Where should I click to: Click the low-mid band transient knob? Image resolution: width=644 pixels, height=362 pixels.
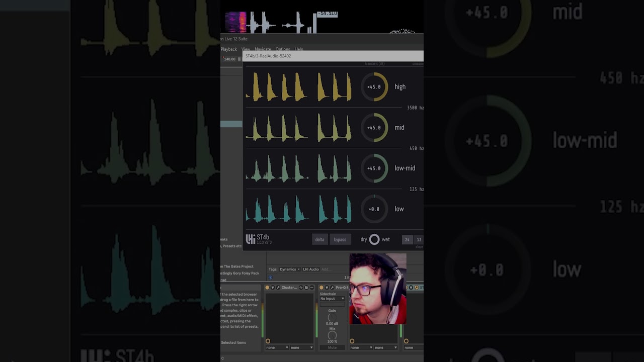[374, 168]
